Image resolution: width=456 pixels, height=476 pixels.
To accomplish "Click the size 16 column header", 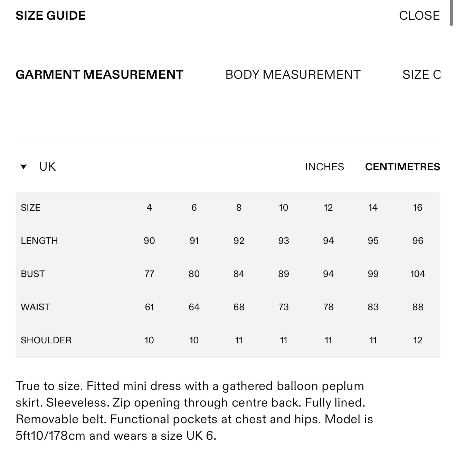I will 418,208.
